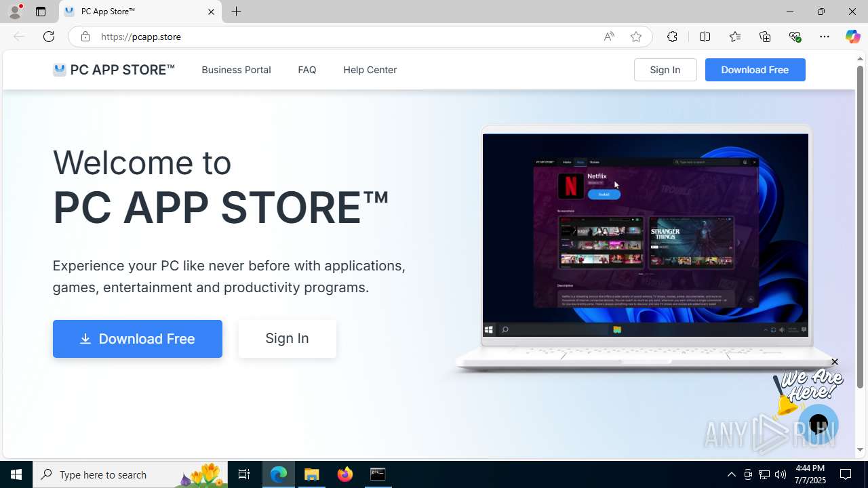Toggle split screen view
The image size is (868, 488).
point(705,37)
